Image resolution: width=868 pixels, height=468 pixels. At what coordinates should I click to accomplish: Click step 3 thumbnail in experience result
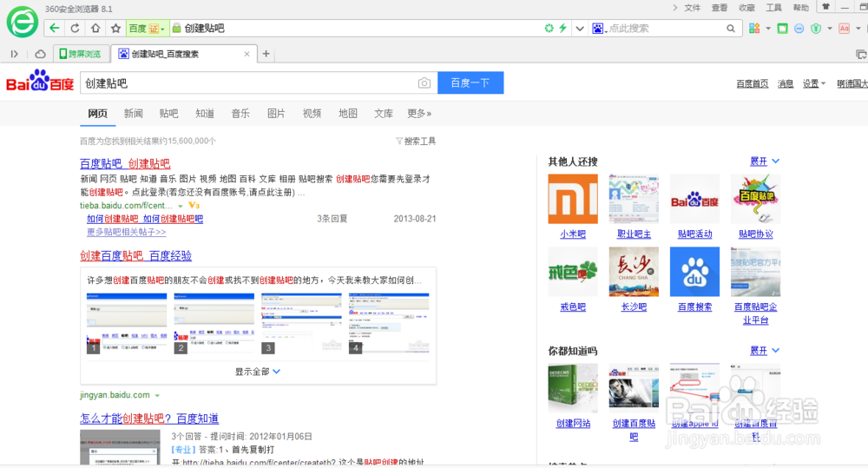point(302,324)
